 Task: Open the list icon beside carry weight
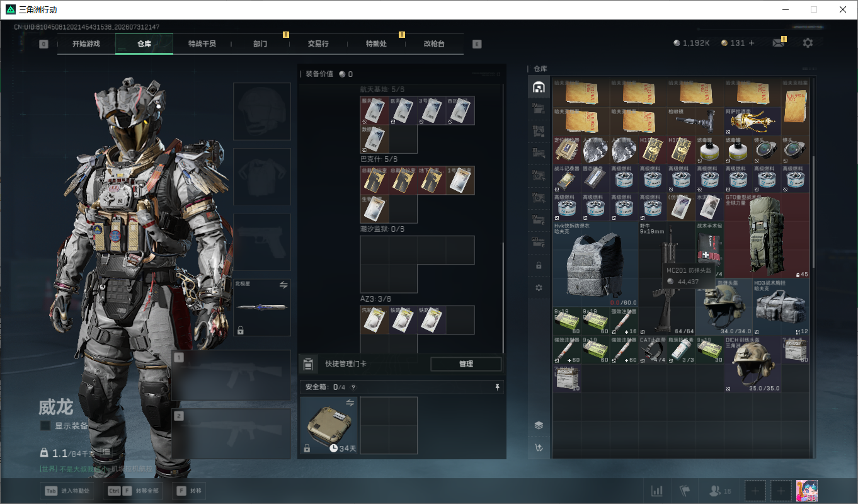[x=106, y=452]
